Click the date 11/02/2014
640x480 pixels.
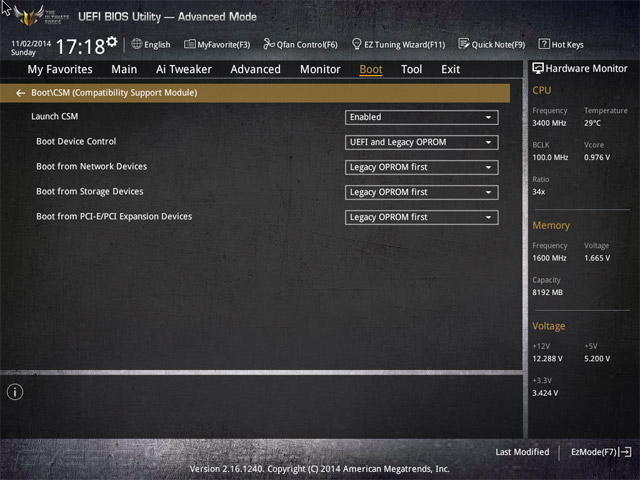(31, 43)
